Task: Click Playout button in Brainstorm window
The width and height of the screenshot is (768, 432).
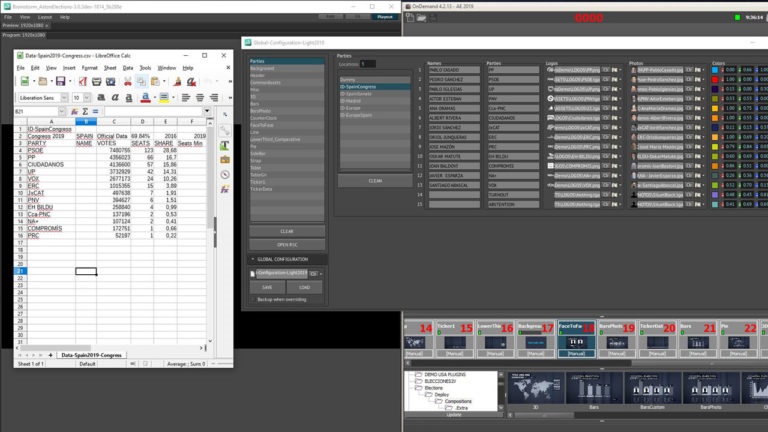Action: [384, 17]
